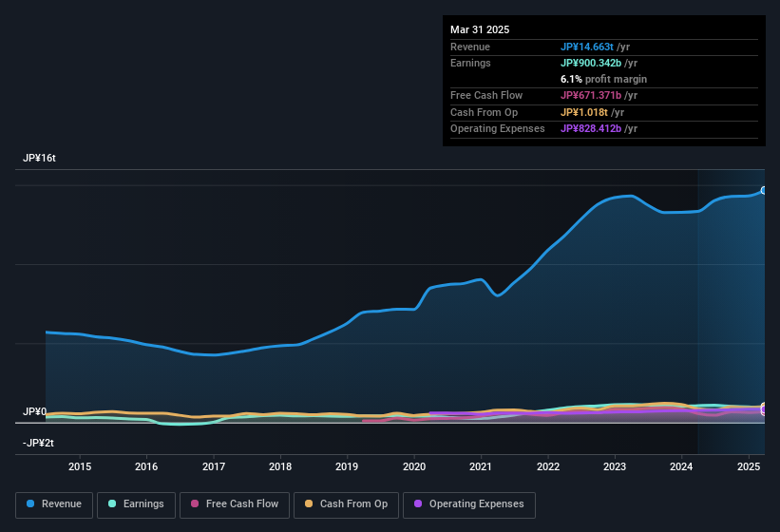780x532 pixels.
Task: Click the 2022 x-axis label
Action: tap(547, 466)
